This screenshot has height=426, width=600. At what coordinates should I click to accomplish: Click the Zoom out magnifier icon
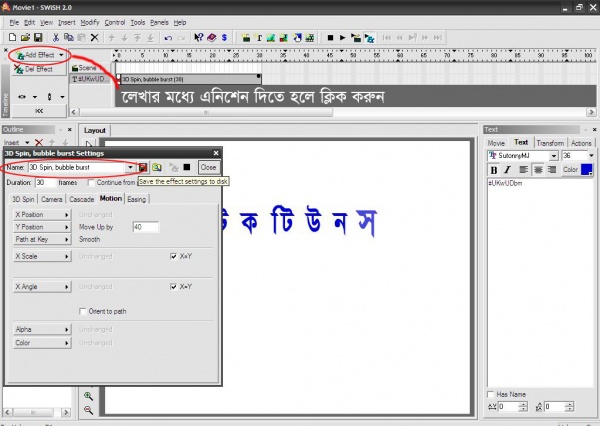point(88,410)
